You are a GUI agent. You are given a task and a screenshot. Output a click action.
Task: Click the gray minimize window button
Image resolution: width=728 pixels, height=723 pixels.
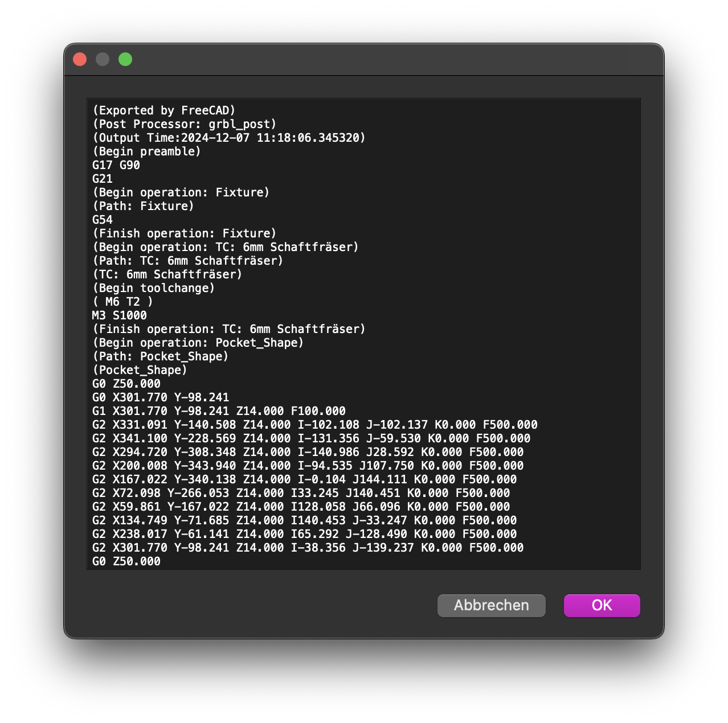click(103, 59)
